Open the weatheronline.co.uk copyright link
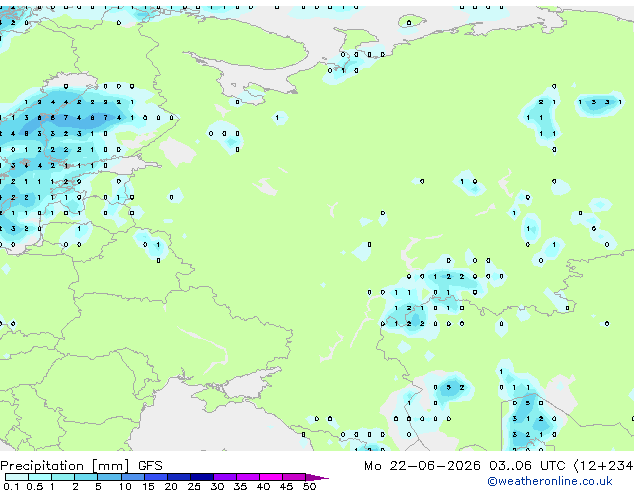The height and width of the screenshot is (490, 634). coord(550,481)
